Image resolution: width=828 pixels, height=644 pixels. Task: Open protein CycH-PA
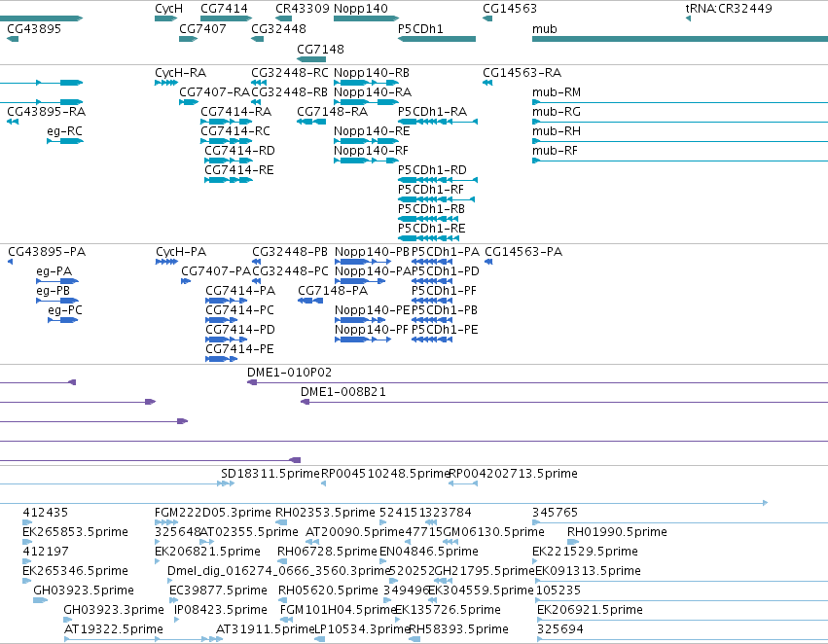[167, 262]
